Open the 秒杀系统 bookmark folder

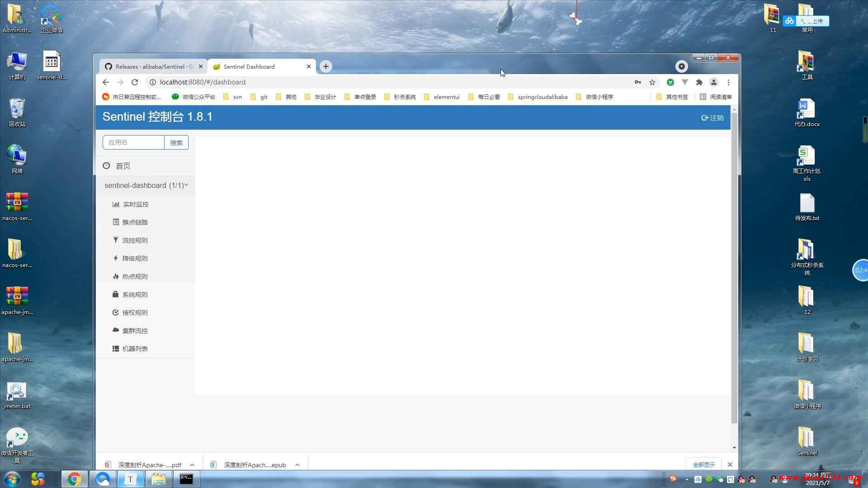[x=400, y=97]
